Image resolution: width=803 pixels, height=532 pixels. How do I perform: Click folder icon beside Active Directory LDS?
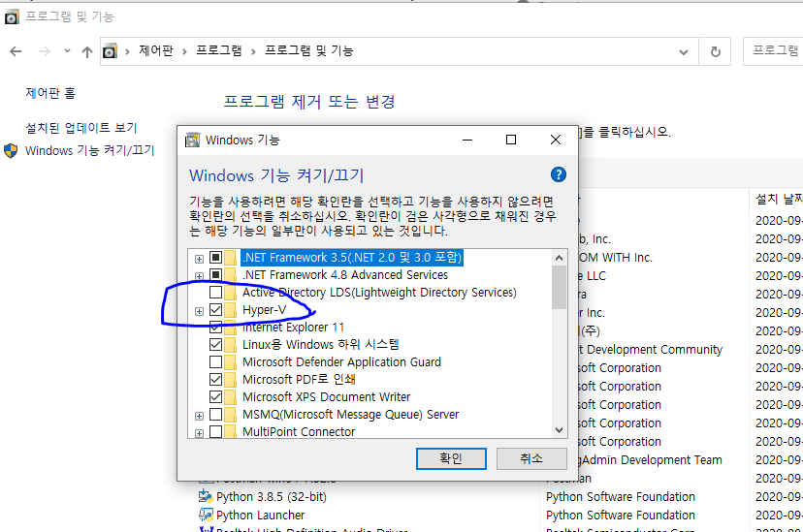(231, 292)
